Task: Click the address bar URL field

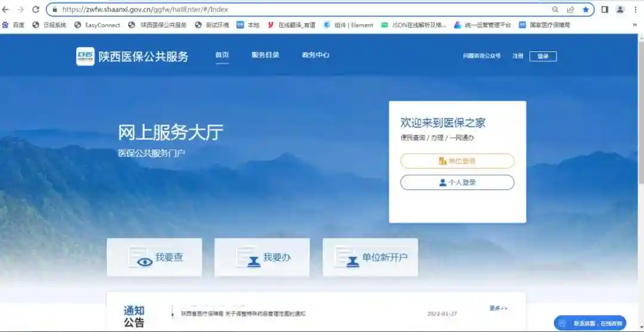Action: click(298, 10)
